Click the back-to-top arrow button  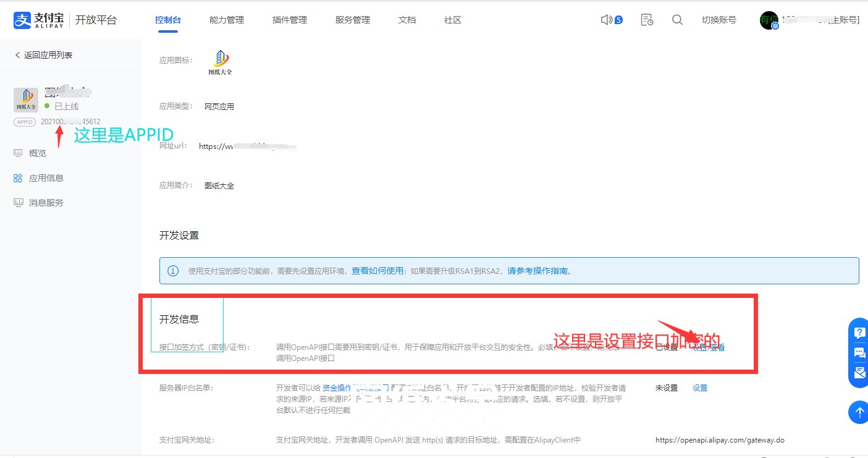[x=859, y=412]
